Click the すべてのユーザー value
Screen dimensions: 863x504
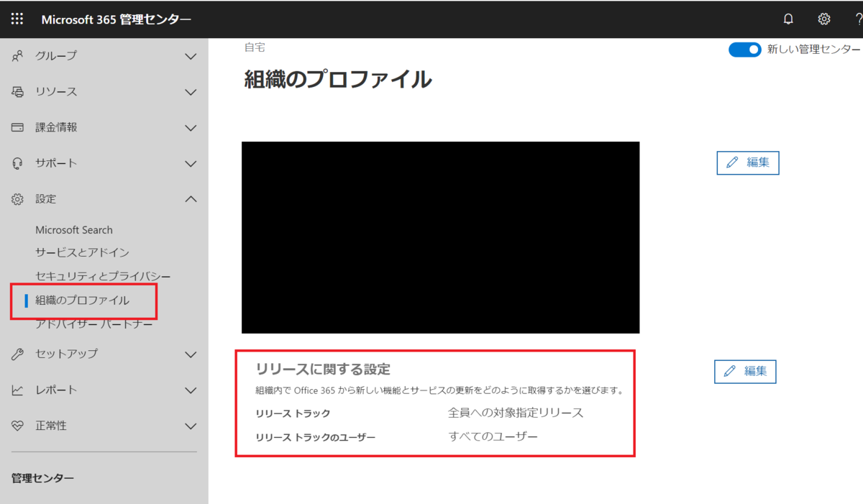[493, 436]
